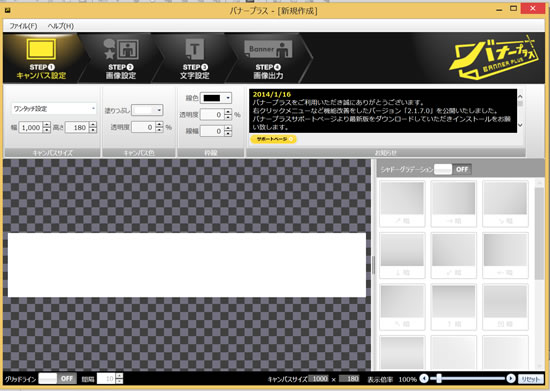Click zoom-in arrow right of zoom slider
The height and width of the screenshot is (391, 550).
click(511, 379)
